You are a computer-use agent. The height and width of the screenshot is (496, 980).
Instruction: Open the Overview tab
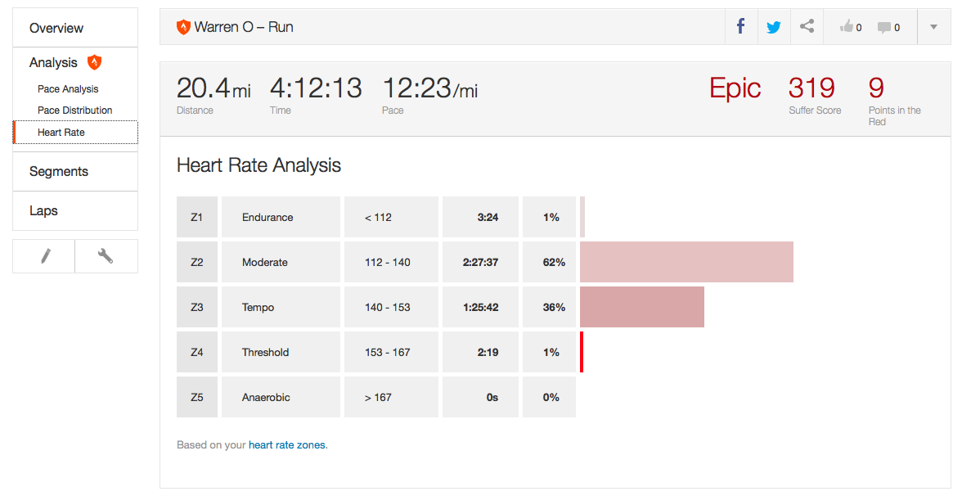click(x=56, y=28)
